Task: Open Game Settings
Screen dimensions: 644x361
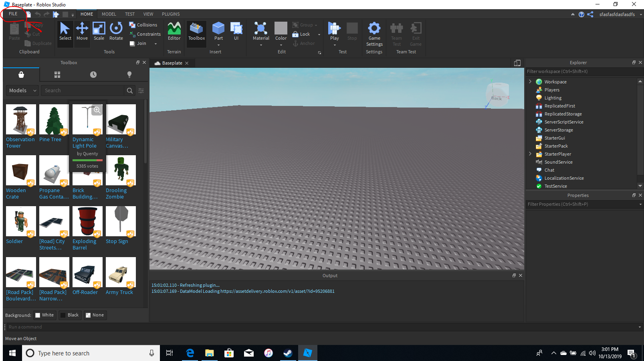Action: (374, 34)
